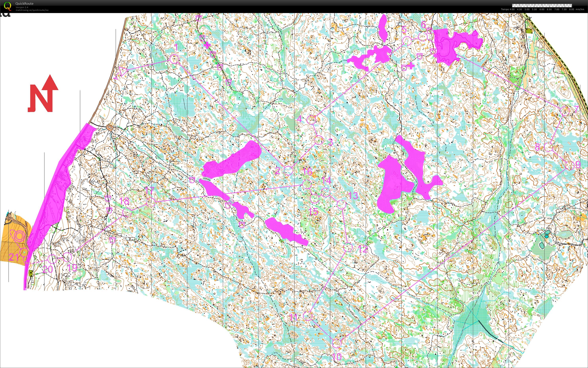Select control circle 1 on the course

174,59
